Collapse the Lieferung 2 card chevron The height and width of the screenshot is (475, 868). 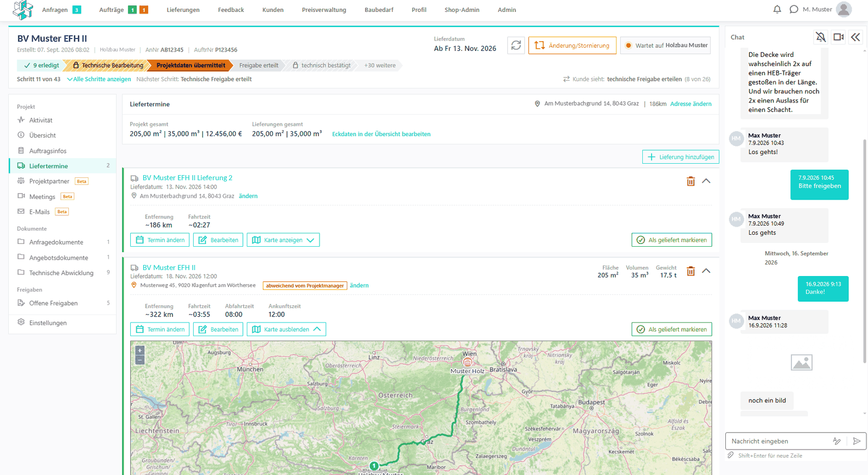coord(706,181)
